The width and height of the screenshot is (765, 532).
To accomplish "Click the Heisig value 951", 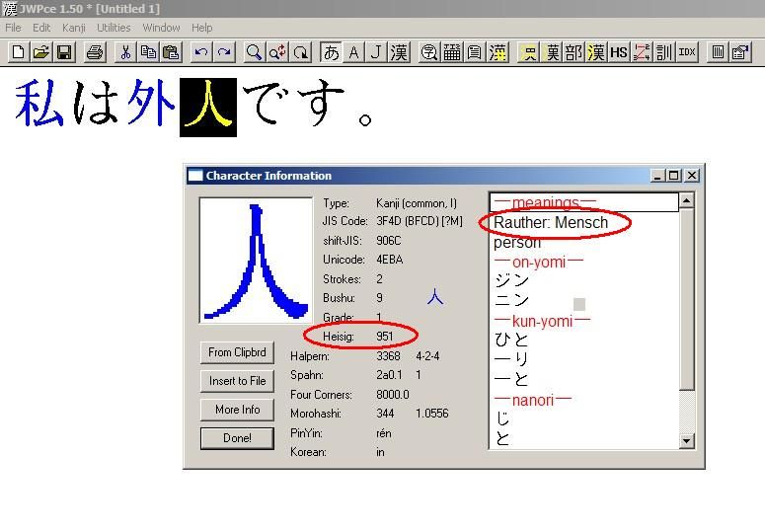I will click(384, 337).
